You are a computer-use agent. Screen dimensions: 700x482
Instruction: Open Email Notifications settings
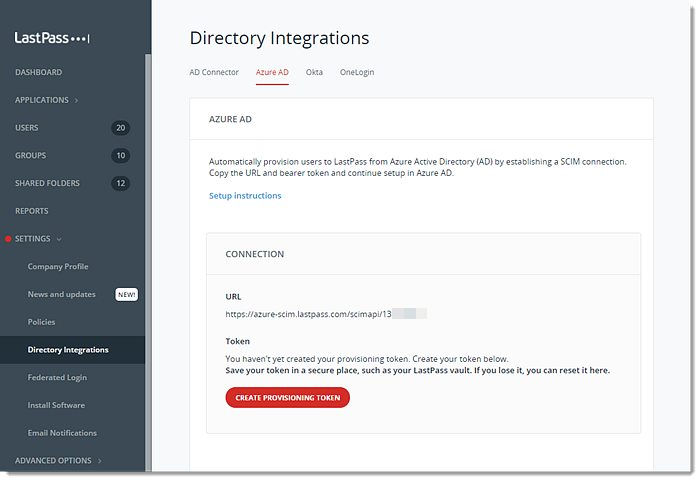pyautogui.click(x=62, y=433)
